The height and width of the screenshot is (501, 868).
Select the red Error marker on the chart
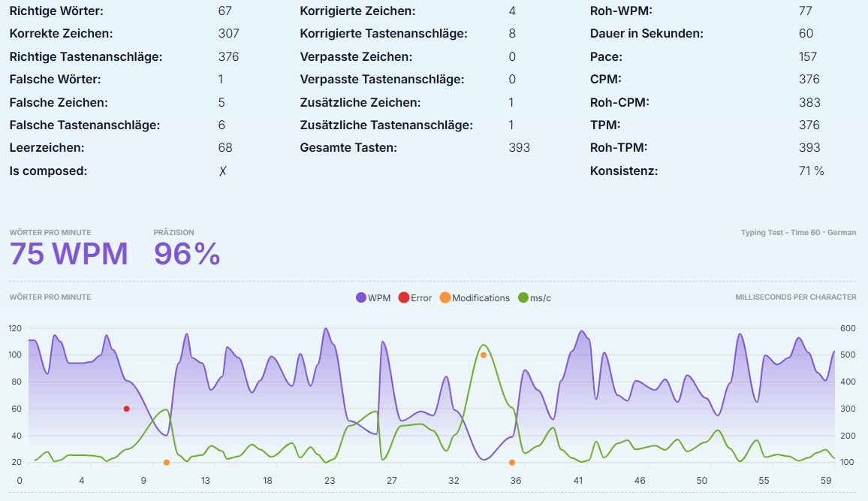tap(127, 409)
